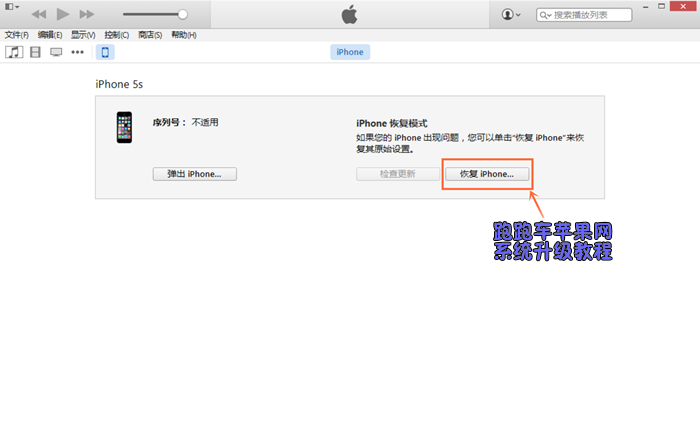Show more libraries via ellipsis icon
Image resolution: width=700 pixels, height=444 pixels.
[x=78, y=52]
